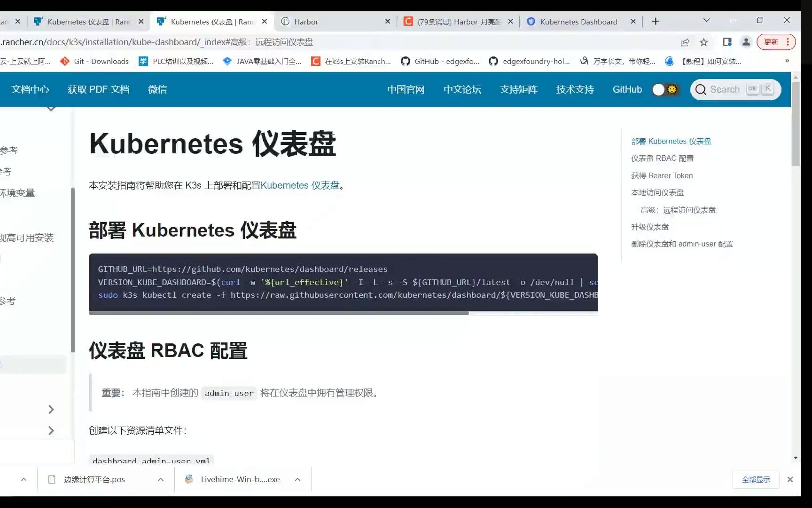Viewport: 812px width, 508px height.
Task: Open the edgexfoundry-hol bookmark
Action: pyautogui.click(x=529, y=61)
